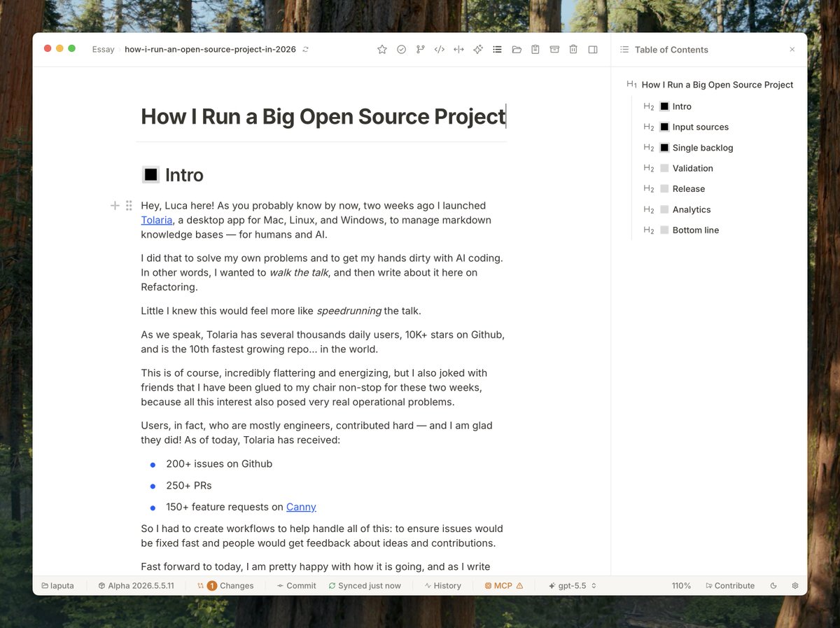Screen dimensions: 840x628
Task: Open settings with the gear icon
Action: pyautogui.click(x=795, y=585)
